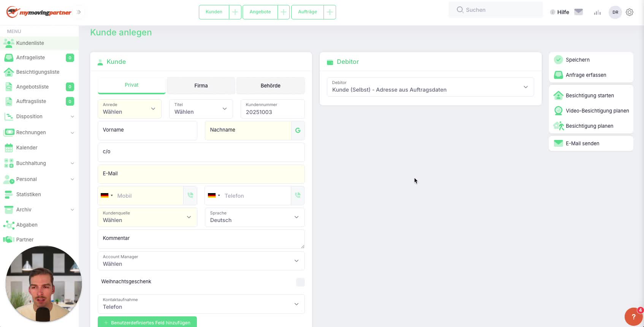Select the Privat tab
Image resolution: width=644 pixels, height=327 pixels.
[x=132, y=85]
